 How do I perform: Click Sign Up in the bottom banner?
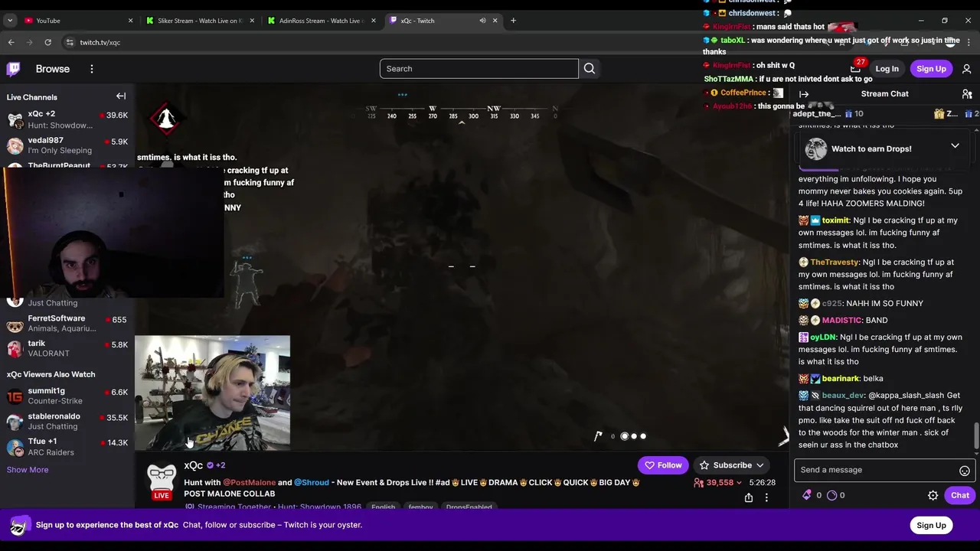(931, 525)
